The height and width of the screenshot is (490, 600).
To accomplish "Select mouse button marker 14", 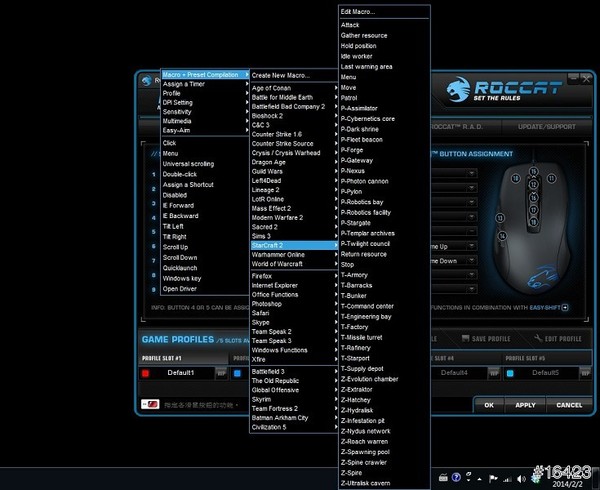I will [x=502, y=236].
